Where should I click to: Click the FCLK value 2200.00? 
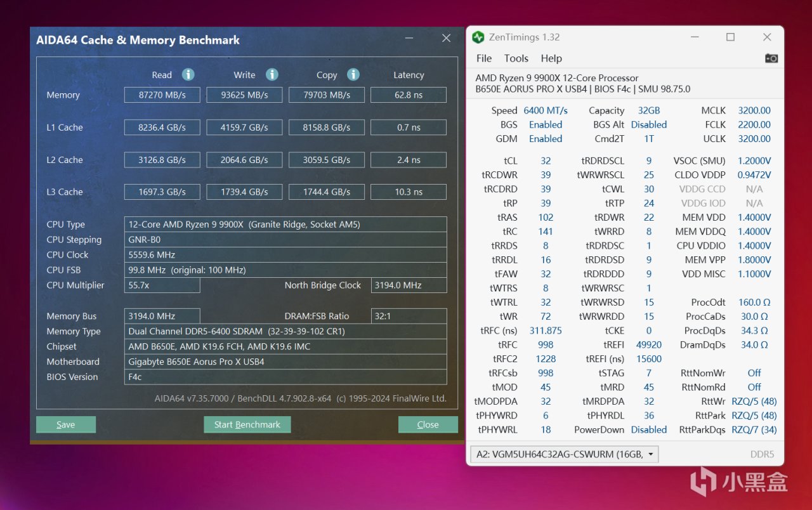pyautogui.click(x=754, y=124)
